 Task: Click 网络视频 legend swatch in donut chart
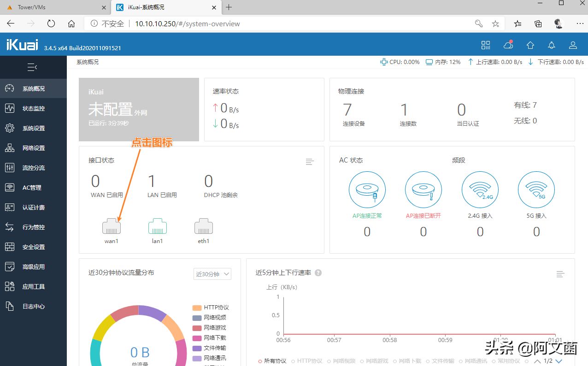(197, 318)
